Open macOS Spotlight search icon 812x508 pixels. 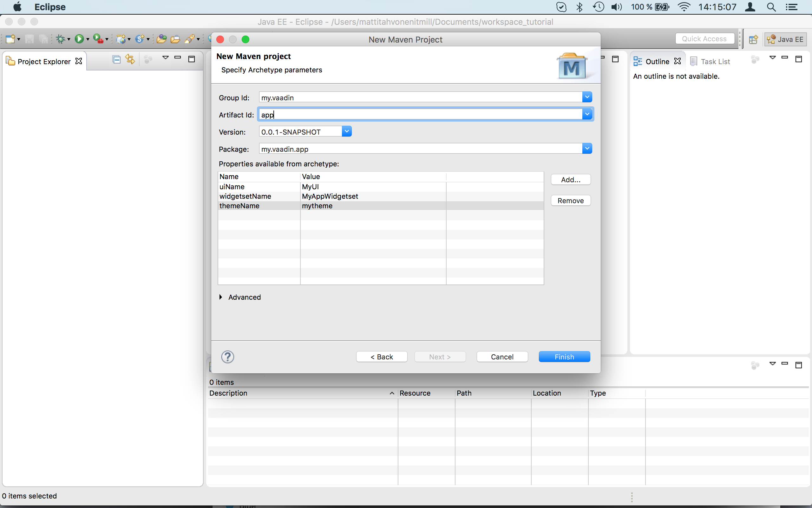point(771,7)
